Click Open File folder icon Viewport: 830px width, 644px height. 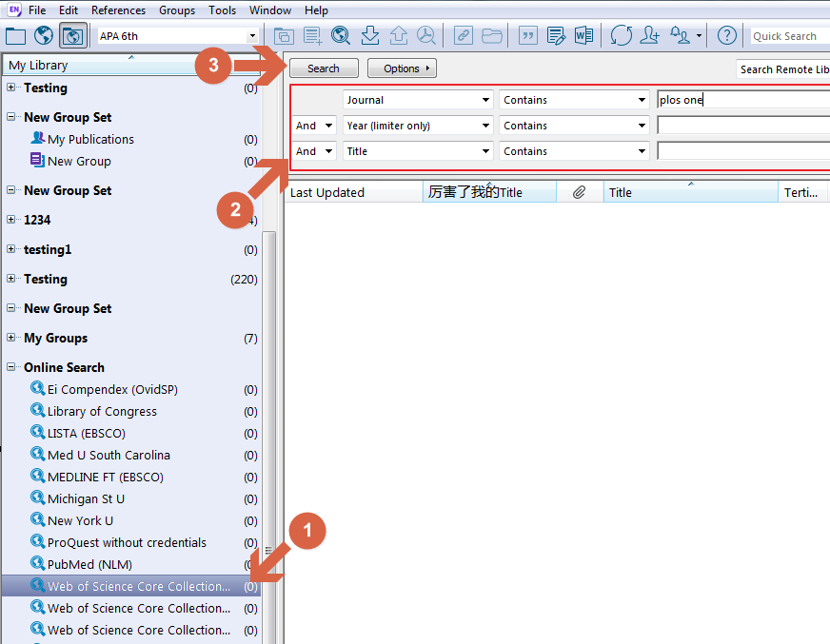pos(492,36)
